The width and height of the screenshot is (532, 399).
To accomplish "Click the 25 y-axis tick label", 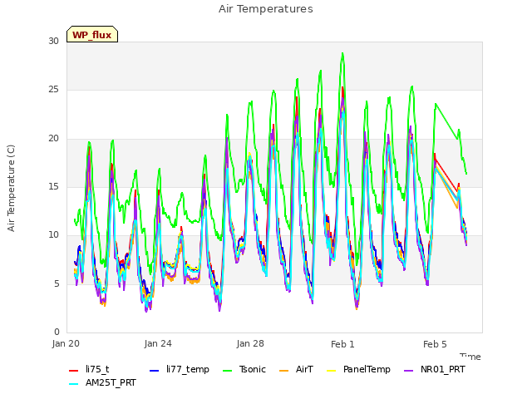I will [53, 90].
